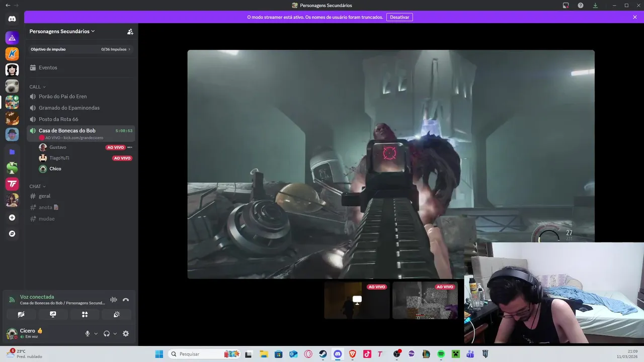
Task: Open microphone input options chevron
Action: point(96,333)
